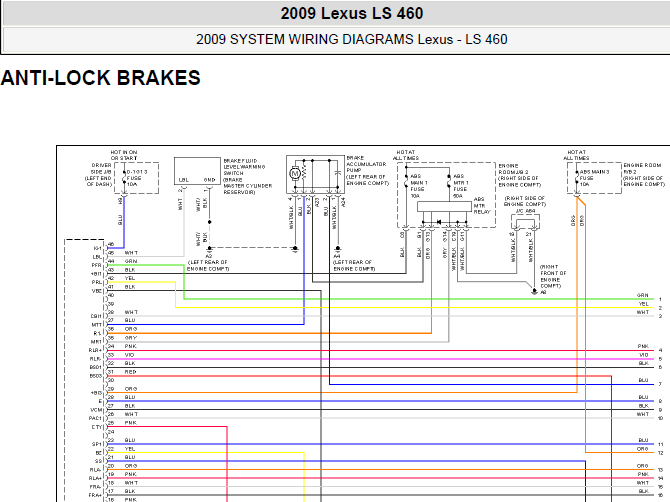670x502 pixels.
Task: Click the 'HOT IN ON OR START' label
Action: click(124, 155)
